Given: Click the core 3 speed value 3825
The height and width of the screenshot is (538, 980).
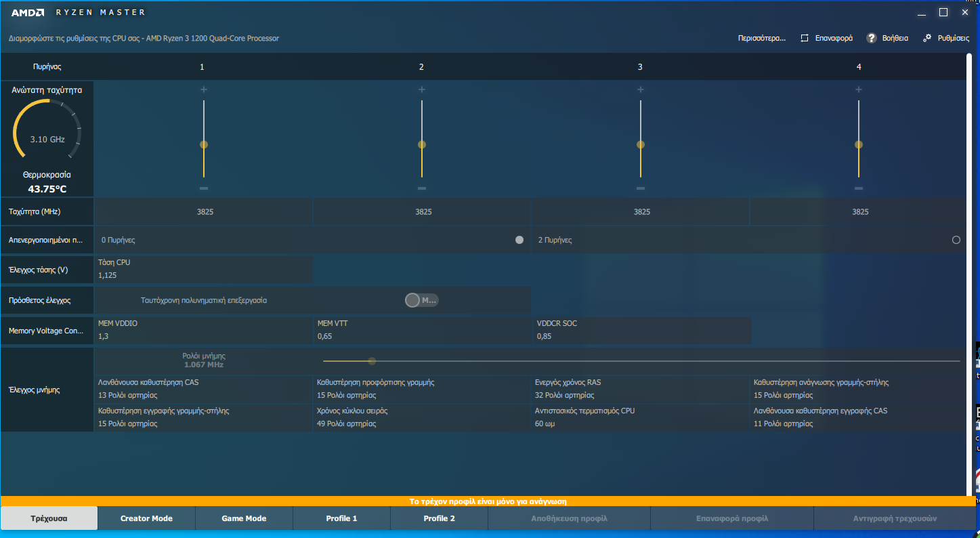Looking at the screenshot, I should pyautogui.click(x=642, y=211).
